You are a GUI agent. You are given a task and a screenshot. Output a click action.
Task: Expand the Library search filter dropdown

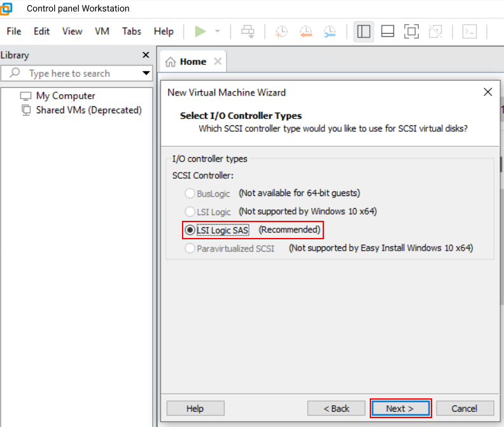pyautogui.click(x=146, y=73)
